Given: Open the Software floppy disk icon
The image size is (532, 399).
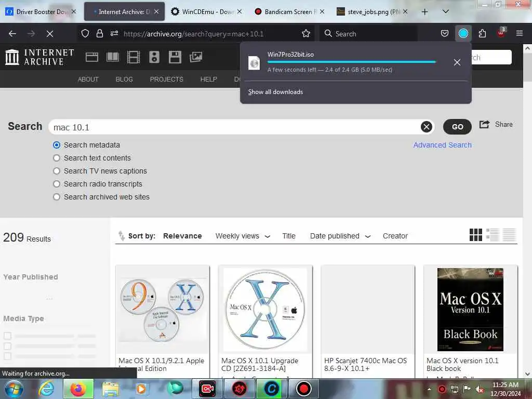Looking at the screenshot, I should pos(175,57).
